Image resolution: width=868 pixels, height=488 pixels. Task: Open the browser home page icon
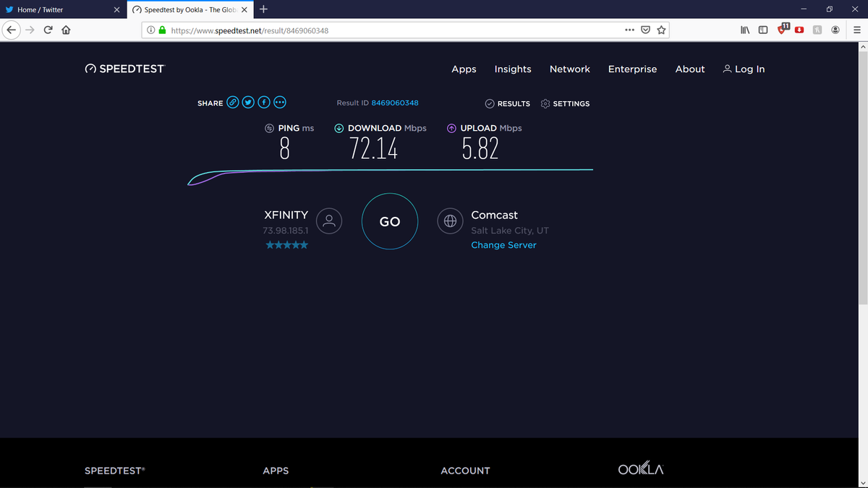click(x=66, y=30)
